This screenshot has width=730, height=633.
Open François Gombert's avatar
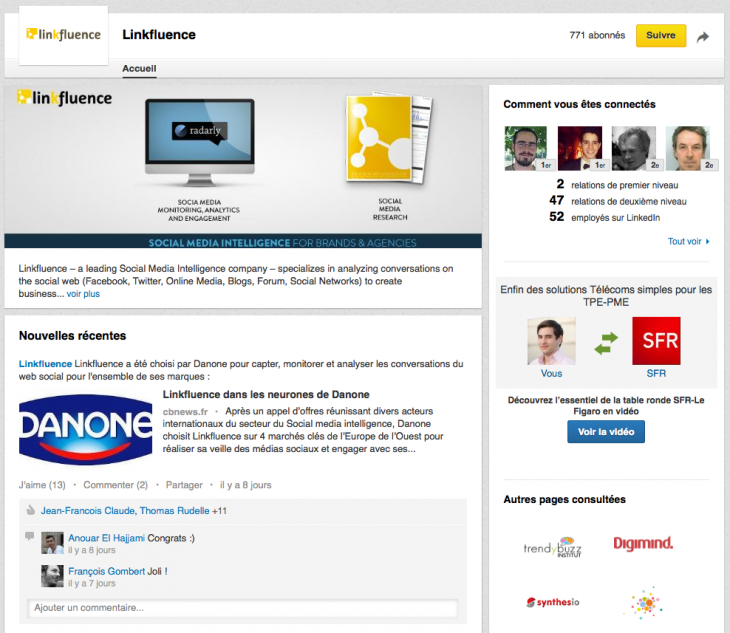pyautogui.click(x=52, y=576)
